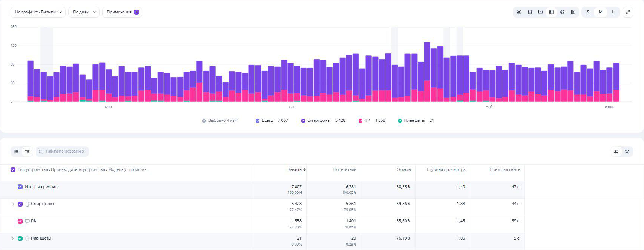Sort table by Посетители column
The width and height of the screenshot is (644, 250).
pos(345,170)
